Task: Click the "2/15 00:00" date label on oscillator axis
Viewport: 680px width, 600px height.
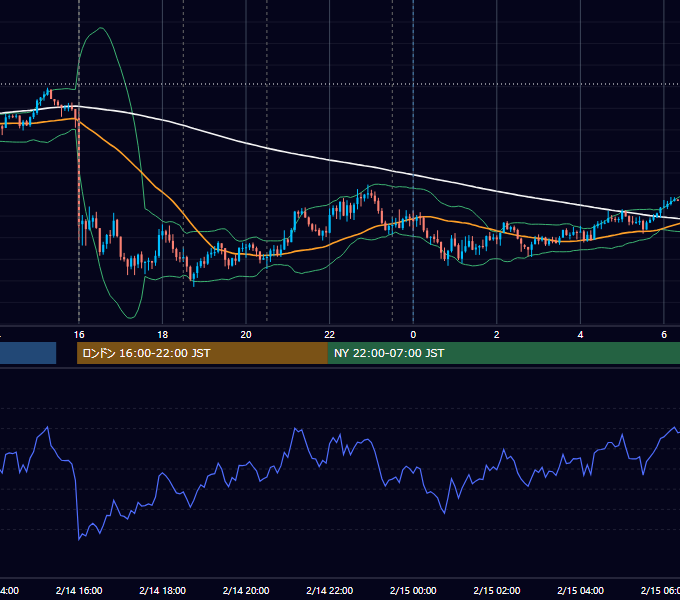Action: (413, 590)
